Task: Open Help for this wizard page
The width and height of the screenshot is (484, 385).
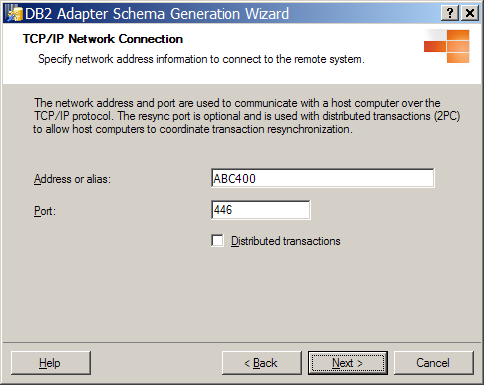Action: (x=51, y=363)
